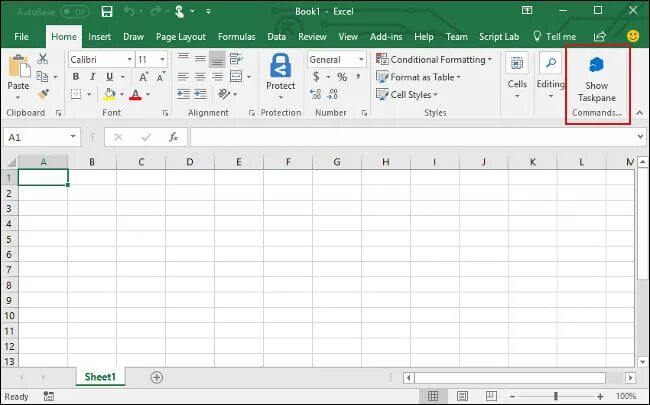
Task: Click the Redo arrow
Action: (155, 11)
